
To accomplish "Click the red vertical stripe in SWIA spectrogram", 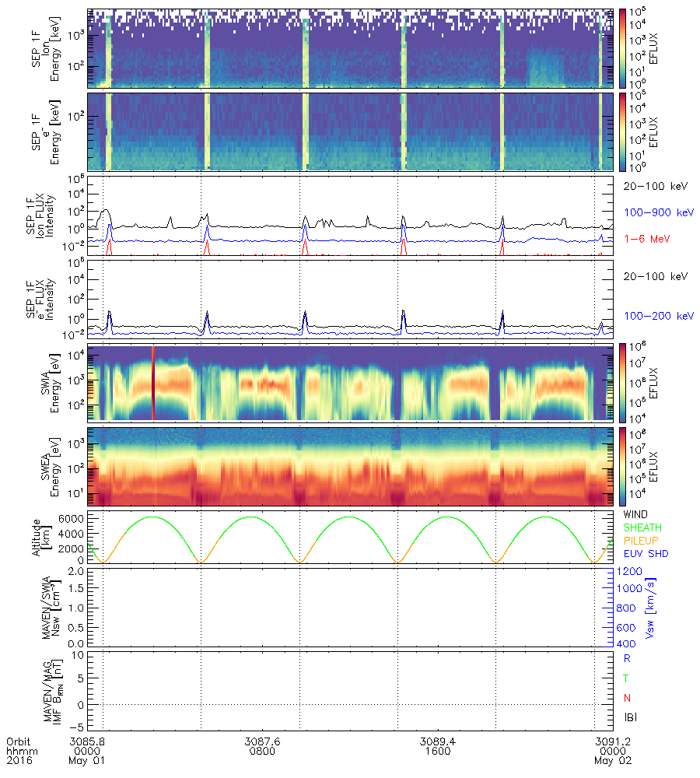I will point(153,382).
